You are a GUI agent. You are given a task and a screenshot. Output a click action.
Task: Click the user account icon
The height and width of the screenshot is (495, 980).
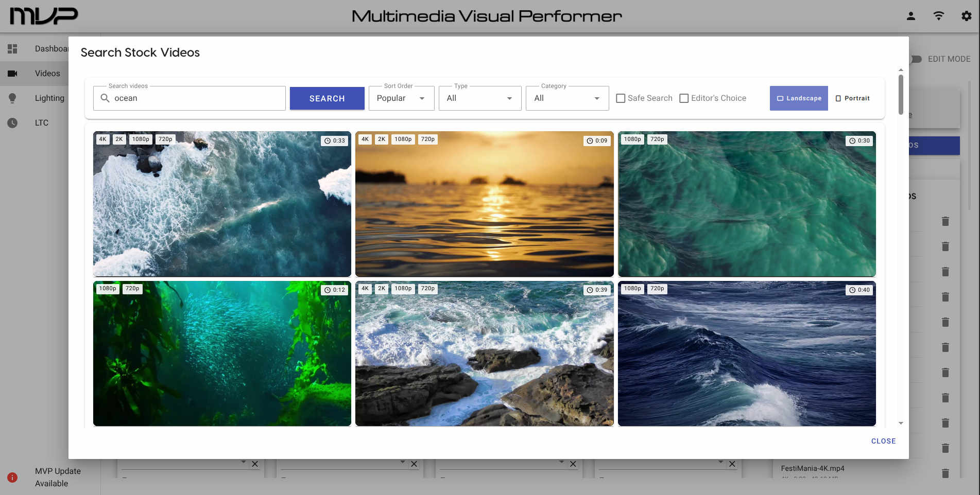tap(910, 16)
